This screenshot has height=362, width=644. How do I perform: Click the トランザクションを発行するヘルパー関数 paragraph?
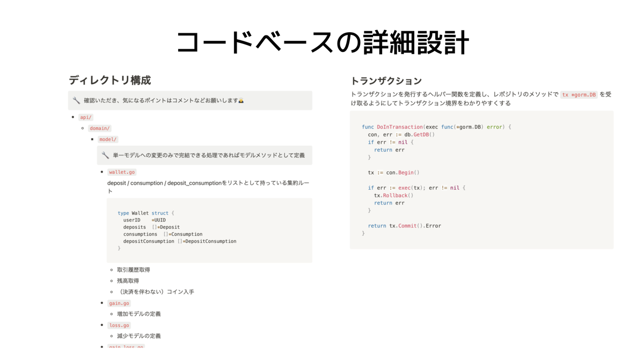481,99
